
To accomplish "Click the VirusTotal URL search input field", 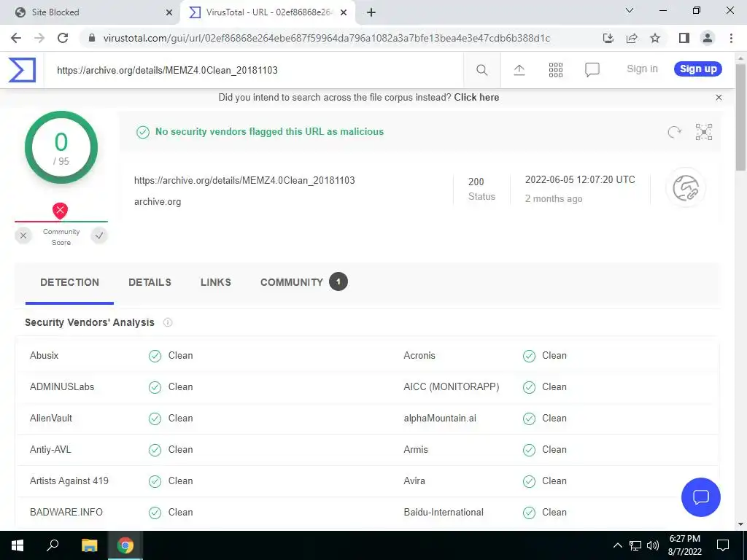I will pyautogui.click(x=253, y=70).
